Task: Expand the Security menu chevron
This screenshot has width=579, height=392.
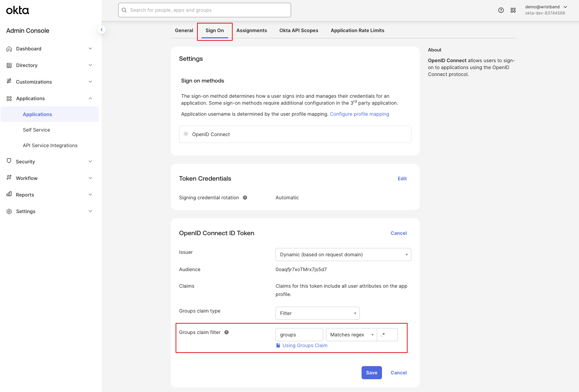Action: pyautogui.click(x=90, y=162)
